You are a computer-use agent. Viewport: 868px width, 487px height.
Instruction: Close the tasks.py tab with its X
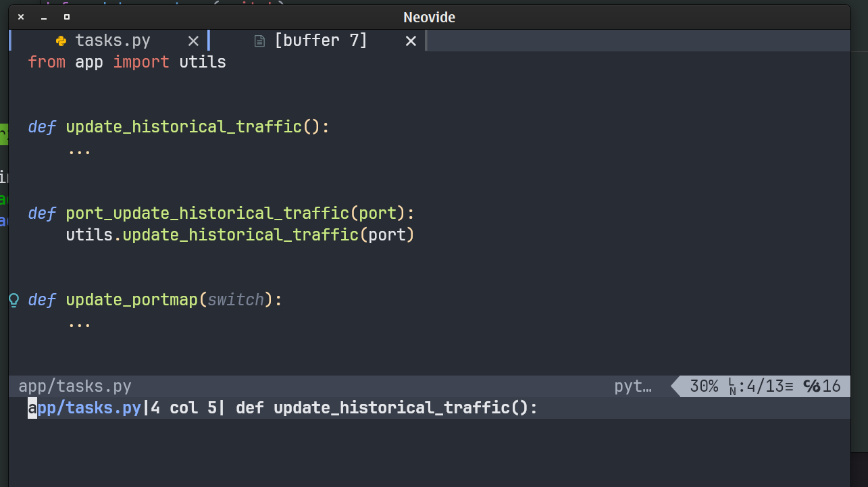[x=193, y=41]
